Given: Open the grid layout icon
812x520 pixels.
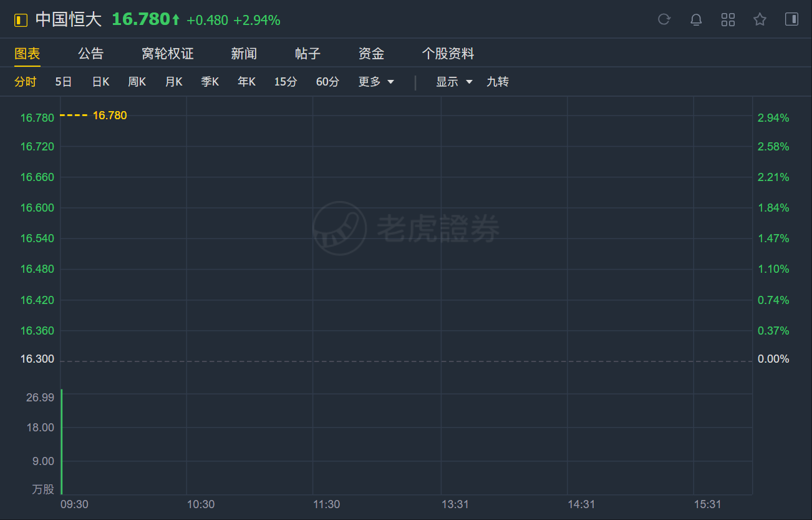Looking at the screenshot, I should tap(728, 19).
